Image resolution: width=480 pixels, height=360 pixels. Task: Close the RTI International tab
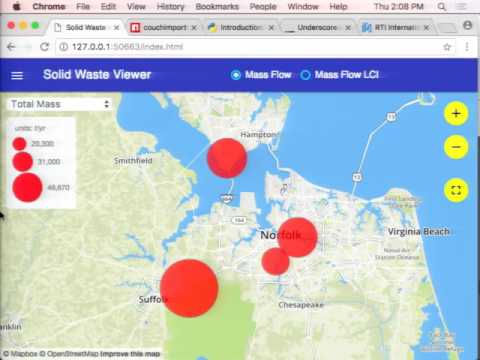426,28
